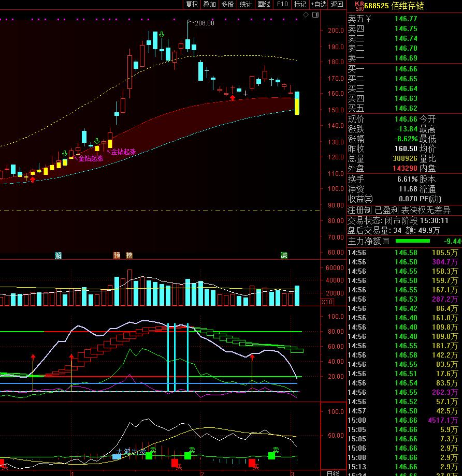Click the green down arrow above the 125 candle
Image resolution: width=462 pixels, height=476 pixels.
pyautogui.click(x=97, y=141)
